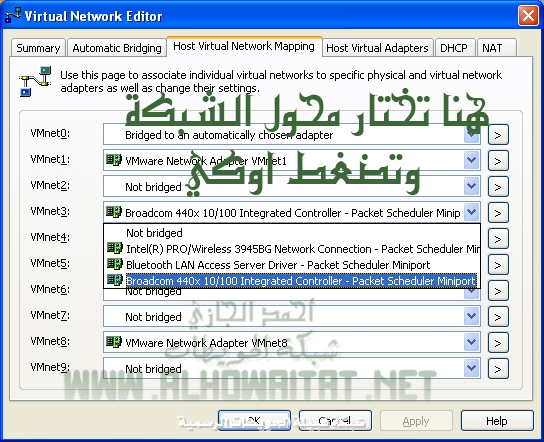544x442 pixels.
Task: Click the Cancel button
Action: (335, 420)
